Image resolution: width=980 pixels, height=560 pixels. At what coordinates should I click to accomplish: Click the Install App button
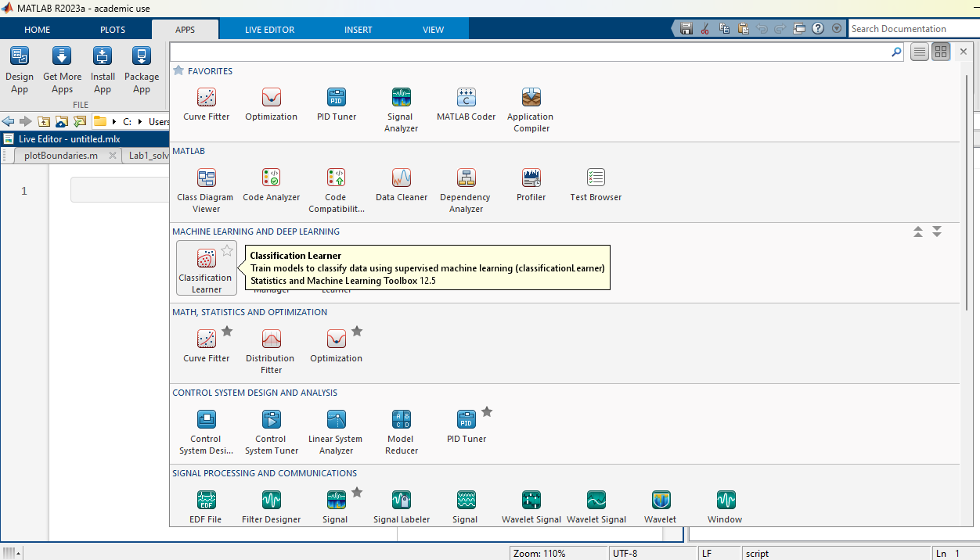102,70
